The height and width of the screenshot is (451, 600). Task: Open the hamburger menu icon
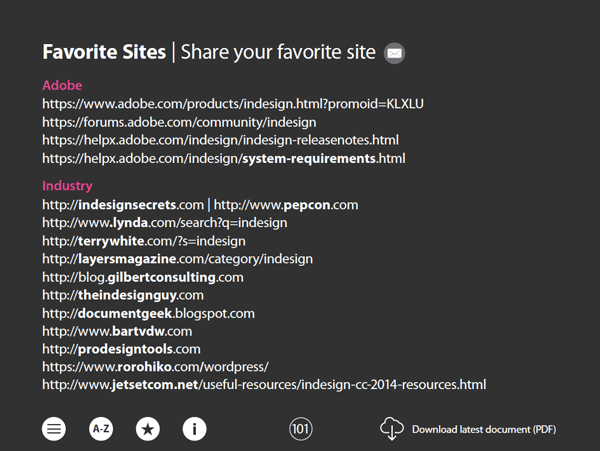pos(54,429)
